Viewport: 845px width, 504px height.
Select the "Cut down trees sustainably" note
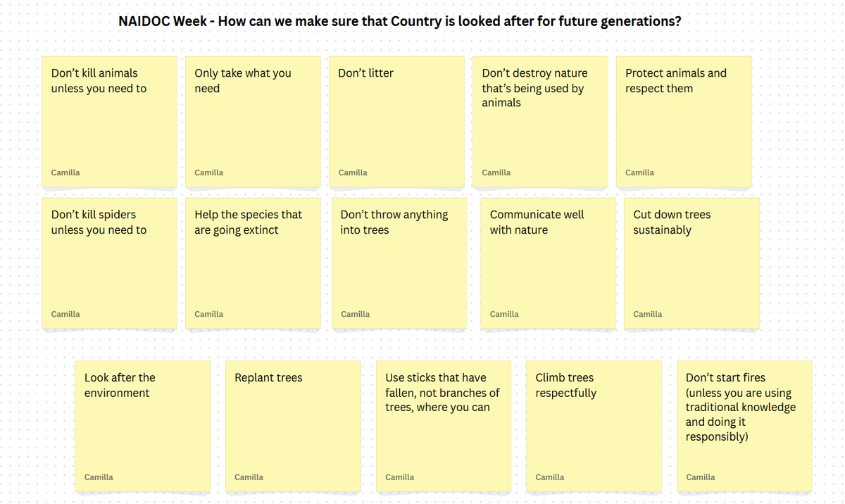(691, 263)
